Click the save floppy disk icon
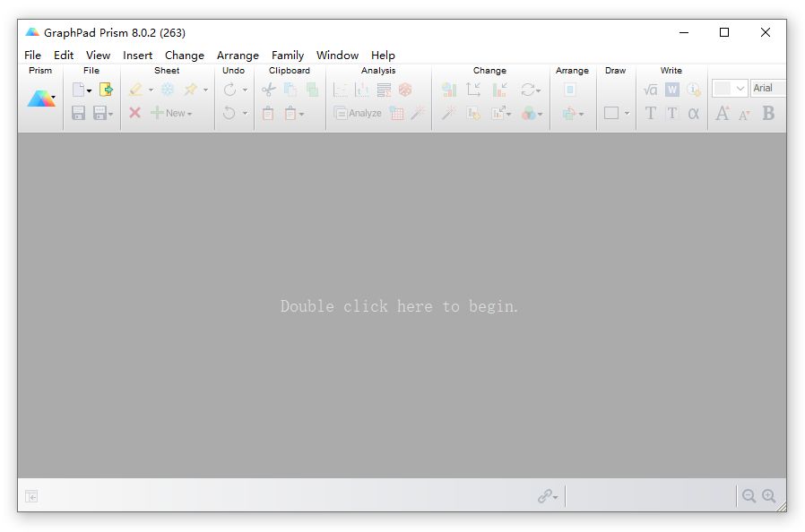This screenshot has width=805, height=532. point(78,113)
